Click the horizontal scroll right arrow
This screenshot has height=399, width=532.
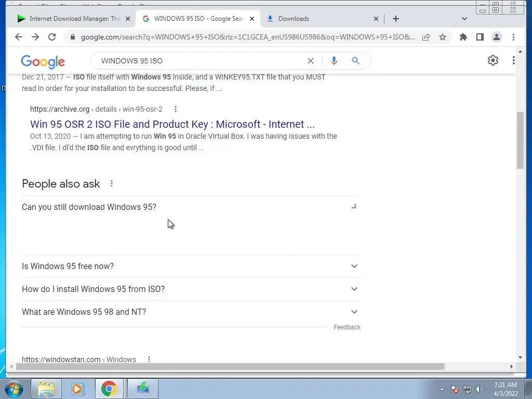tap(512, 366)
